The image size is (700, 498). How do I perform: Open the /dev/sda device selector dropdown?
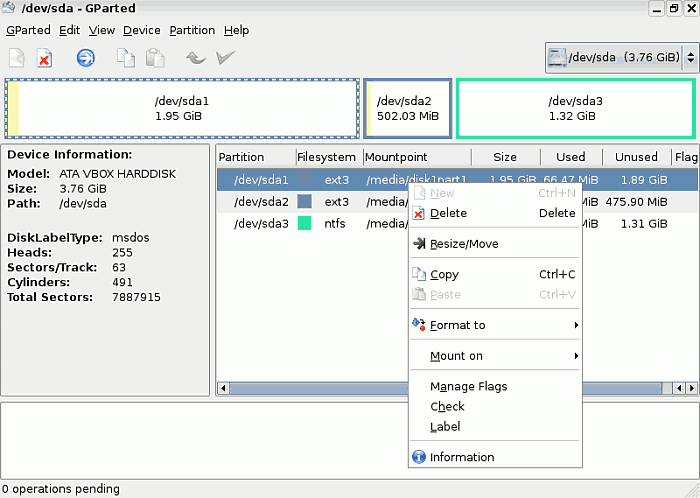tap(621, 58)
